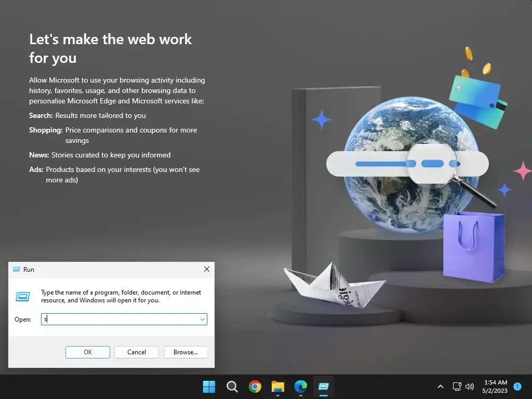This screenshot has height=399, width=532.
Task: Show hidden system tray icons
Action: (x=441, y=387)
